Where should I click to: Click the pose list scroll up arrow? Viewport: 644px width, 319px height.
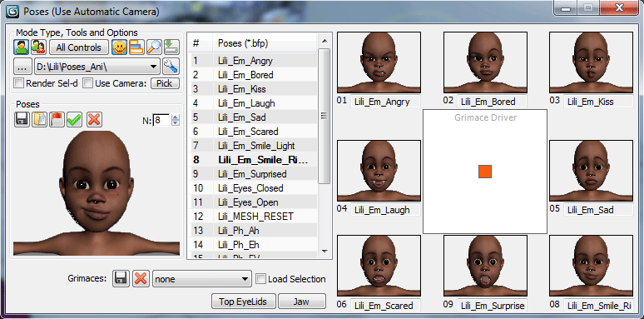324,41
